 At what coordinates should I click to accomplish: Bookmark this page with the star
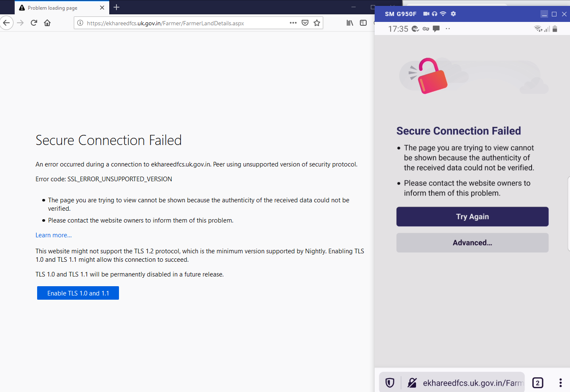(317, 23)
